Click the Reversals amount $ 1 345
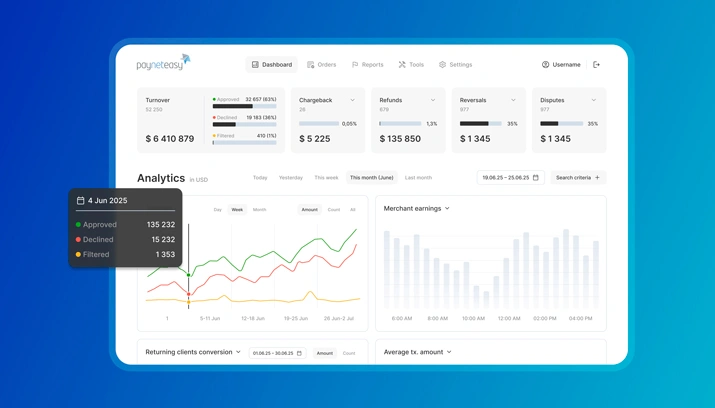 (x=475, y=139)
